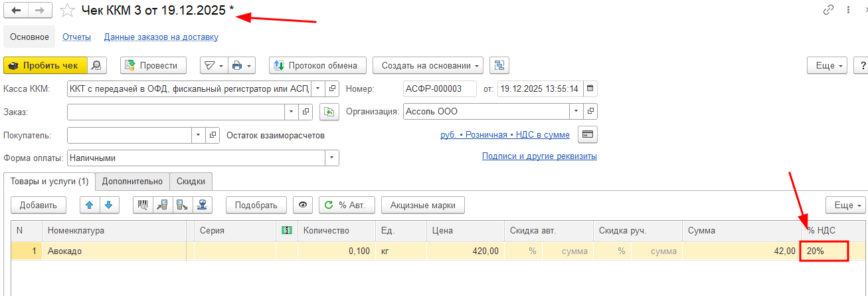Click the load from data terminal icon
The width and height of the screenshot is (868, 296).
tap(162, 205)
